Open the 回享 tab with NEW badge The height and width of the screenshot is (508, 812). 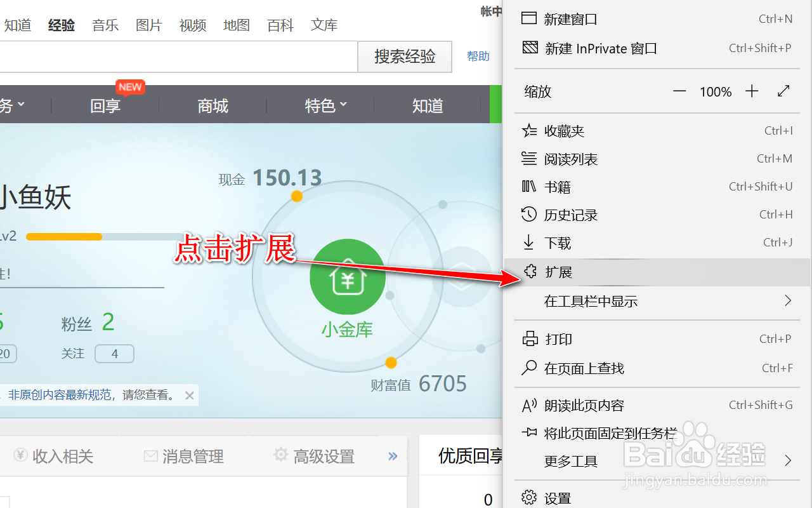105,105
